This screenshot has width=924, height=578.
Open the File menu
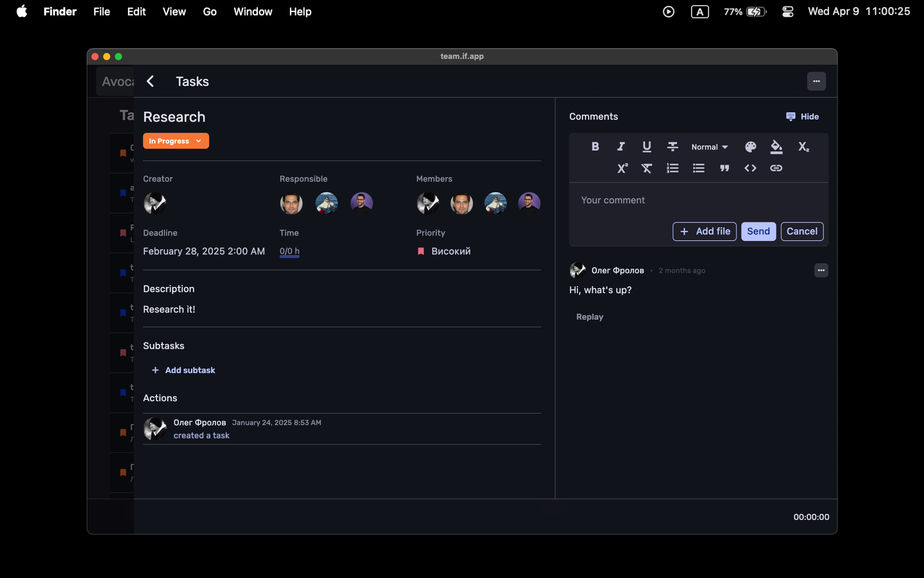point(101,12)
